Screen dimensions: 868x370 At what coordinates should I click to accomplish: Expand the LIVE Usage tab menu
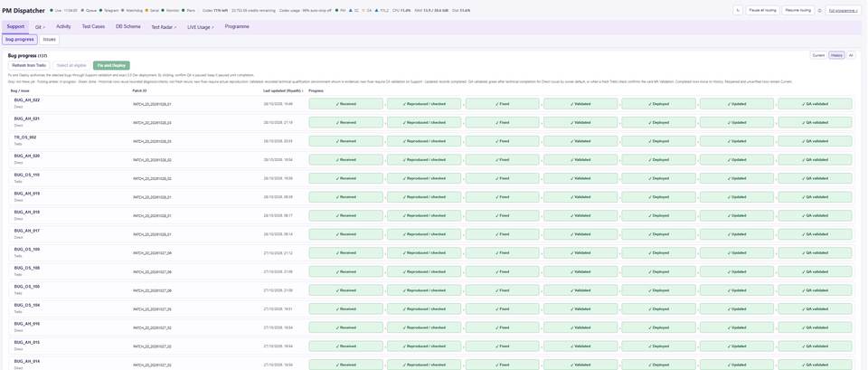pos(201,26)
